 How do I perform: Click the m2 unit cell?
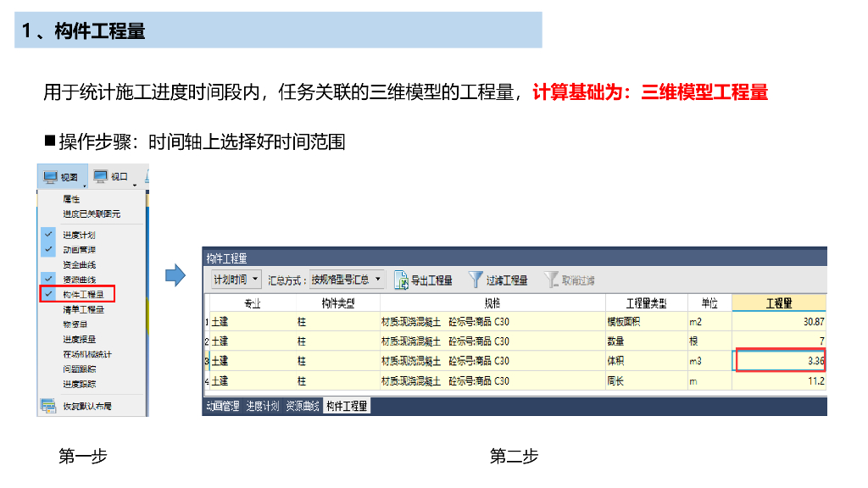[709, 322]
